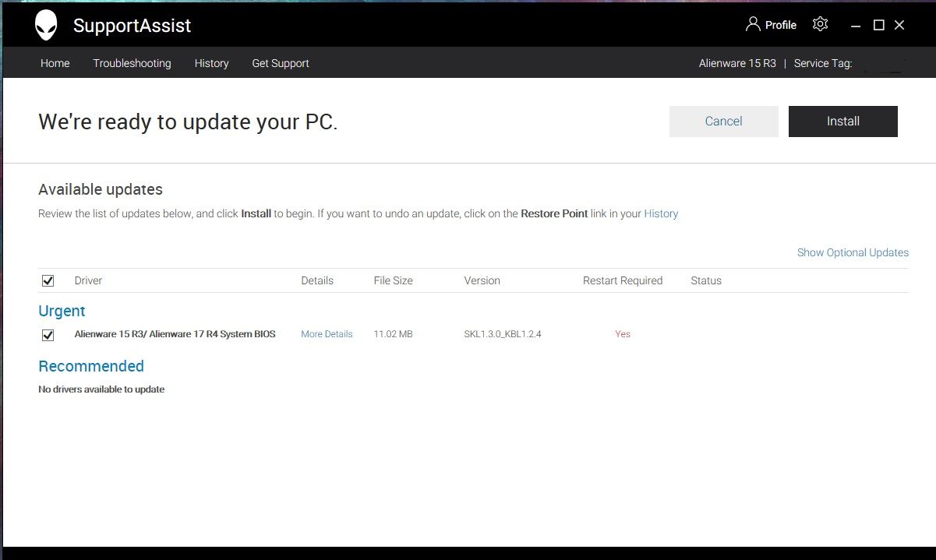The width and height of the screenshot is (936, 560).
Task: Click the SupportAssist title text
Action: pyautogui.click(x=132, y=26)
